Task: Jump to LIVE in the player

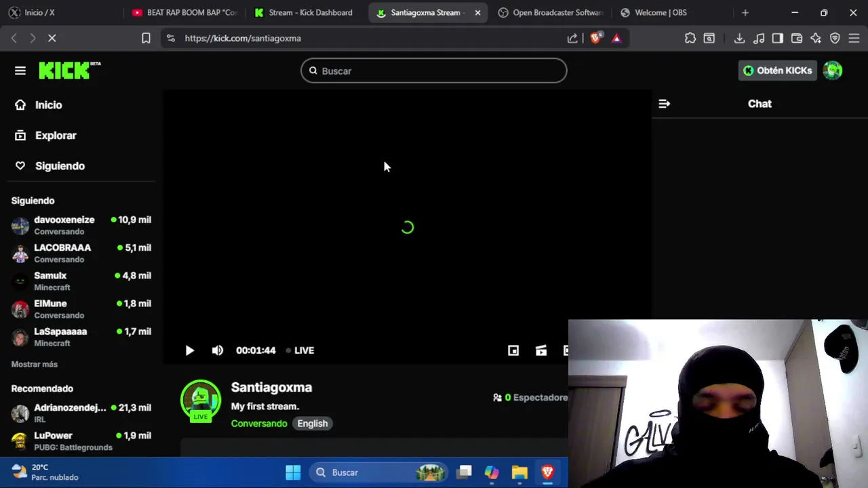Action: click(x=300, y=350)
